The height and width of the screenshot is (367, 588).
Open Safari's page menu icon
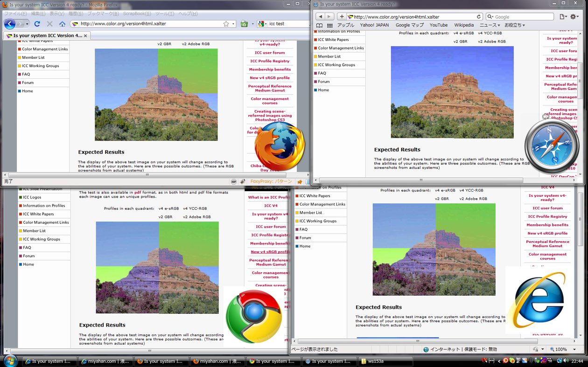coord(563,17)
